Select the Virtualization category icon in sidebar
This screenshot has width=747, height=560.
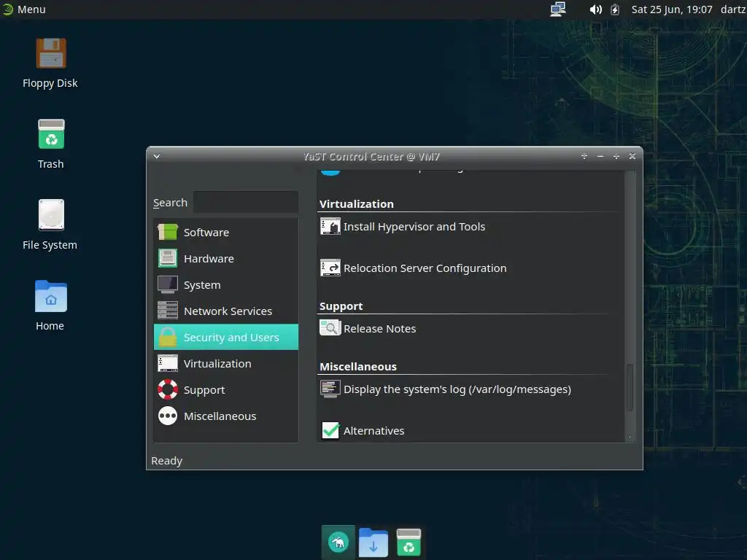168,363
